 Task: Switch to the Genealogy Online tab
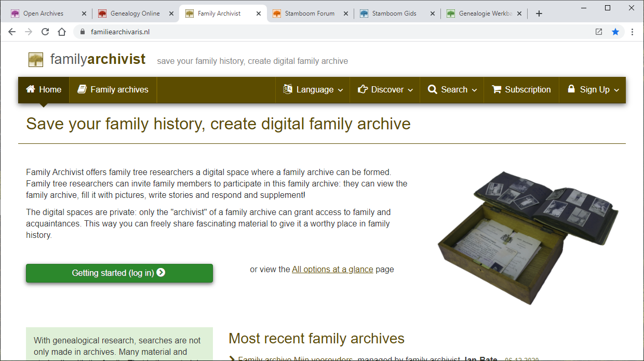coord(135,14)
